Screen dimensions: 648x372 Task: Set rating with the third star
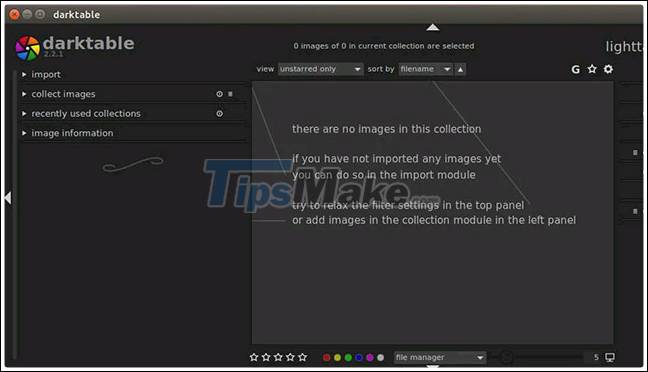[x=278, y=357]
